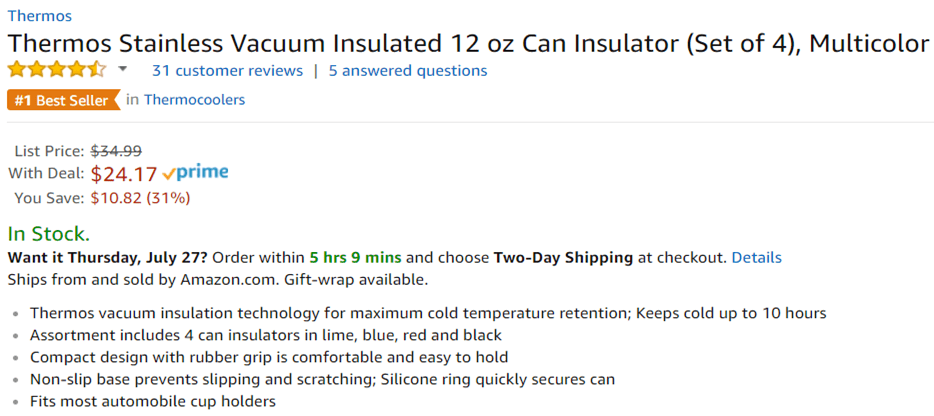Open the 31 customer reviews link
The image size is (934, 416).
[227, 71]
